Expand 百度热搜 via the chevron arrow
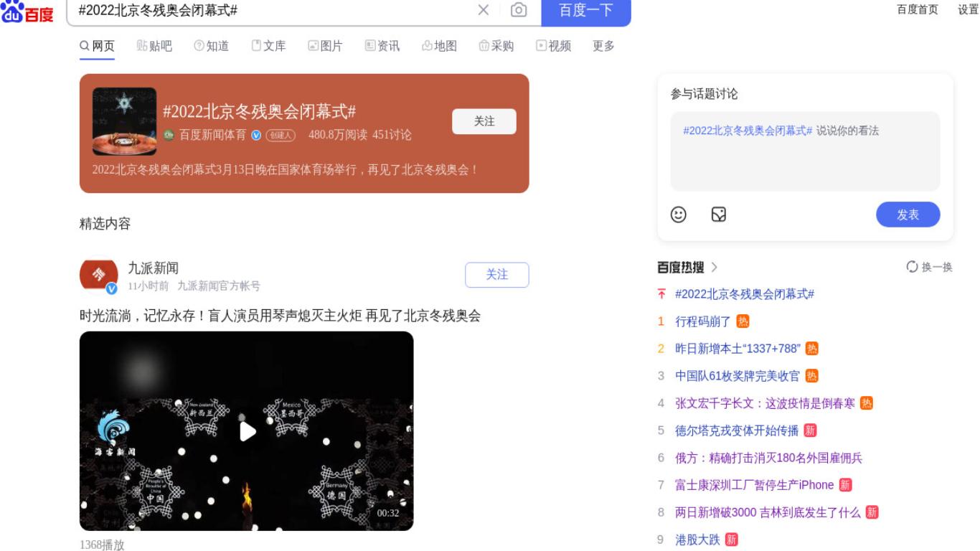This screenshot has height=551, width=980. [x=714, y=267]
